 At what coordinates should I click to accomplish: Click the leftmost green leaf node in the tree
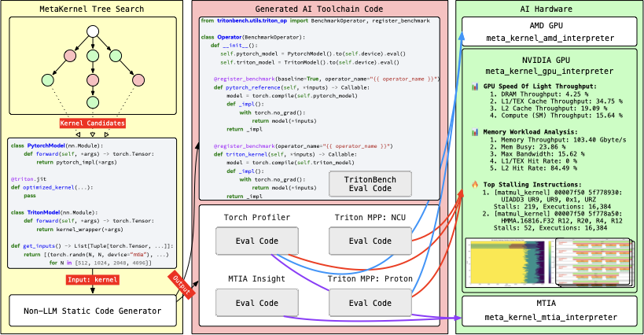click(x=49, y=79)
